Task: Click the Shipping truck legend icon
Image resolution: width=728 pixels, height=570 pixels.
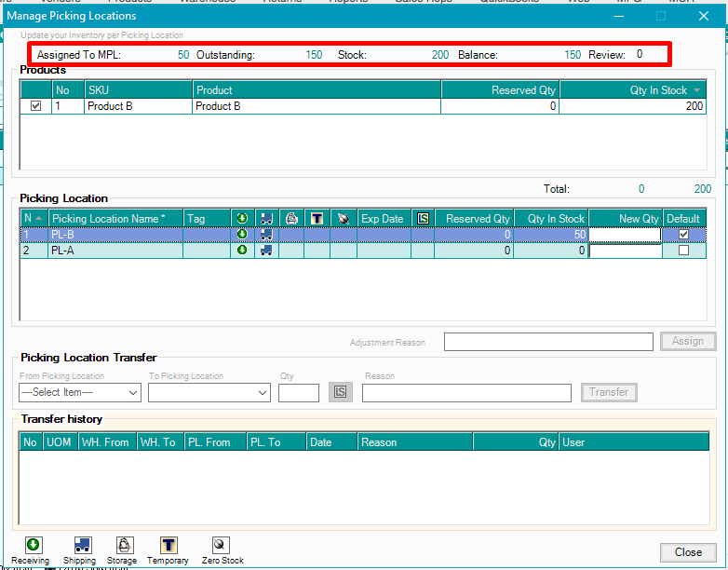Action: 81,545
